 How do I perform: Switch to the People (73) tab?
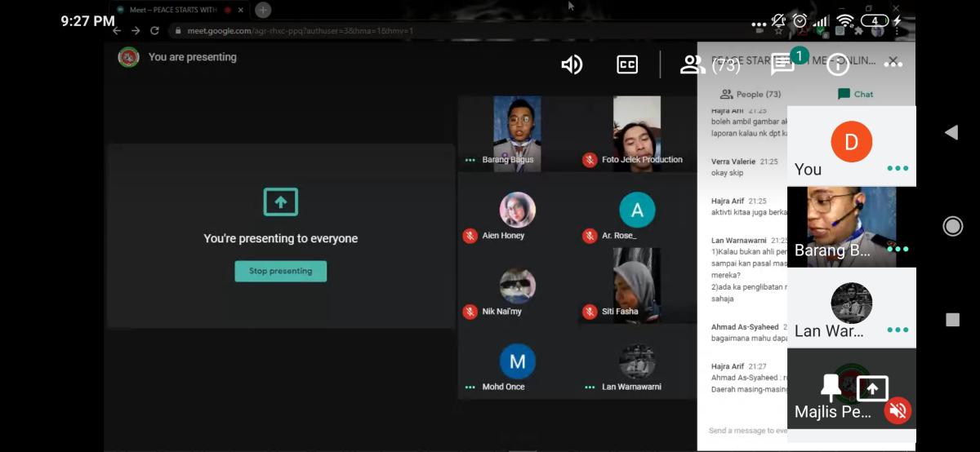751,95
